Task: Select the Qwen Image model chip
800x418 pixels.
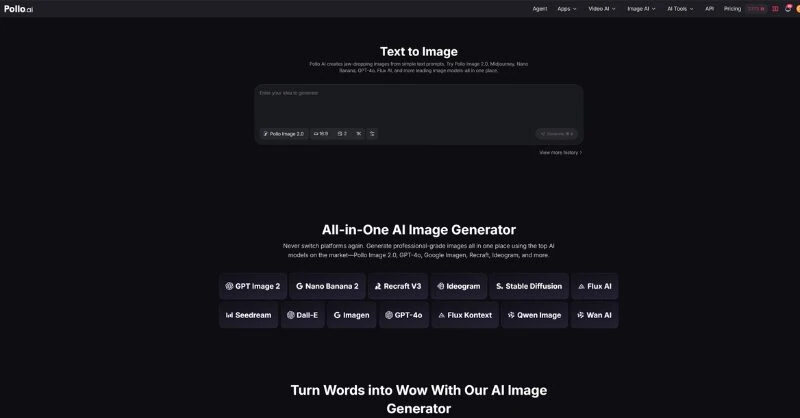Action: [x=534, y=315]
